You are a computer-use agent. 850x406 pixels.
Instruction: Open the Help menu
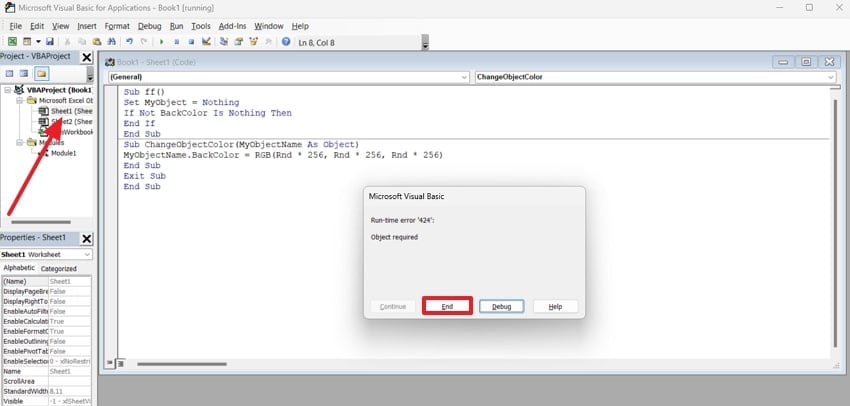tap(300, 26)
